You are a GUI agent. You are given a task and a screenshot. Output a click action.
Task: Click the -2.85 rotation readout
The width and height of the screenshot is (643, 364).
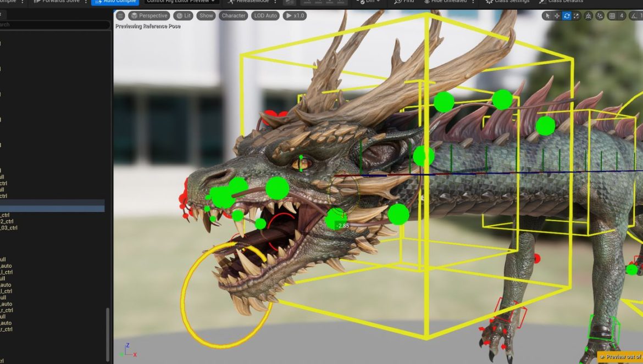(342, 226)
